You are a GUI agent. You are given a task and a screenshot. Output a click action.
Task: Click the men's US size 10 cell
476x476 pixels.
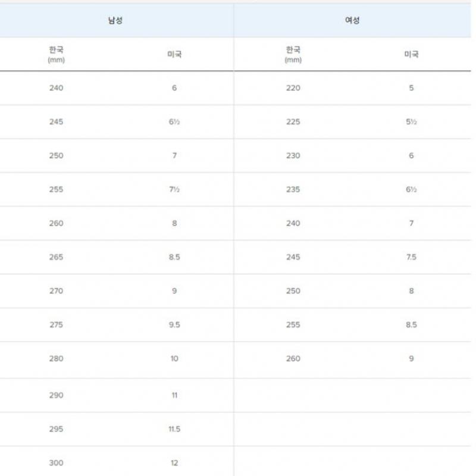tap(174, 359)
